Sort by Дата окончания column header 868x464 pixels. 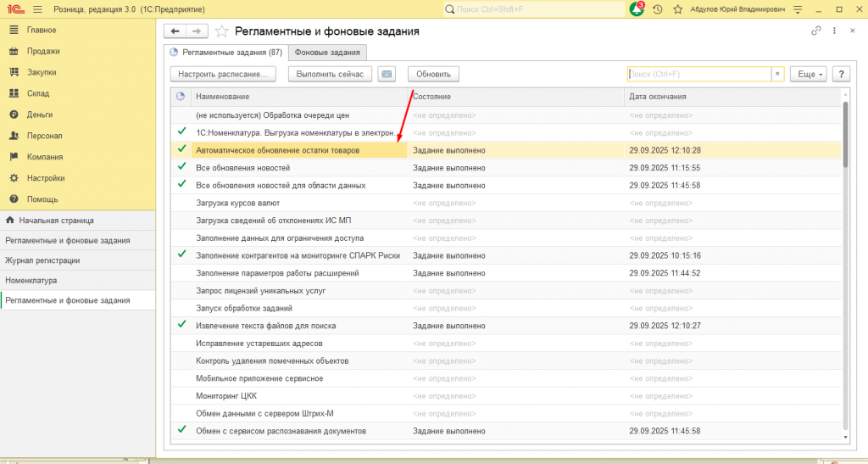[x=732, y=97]
